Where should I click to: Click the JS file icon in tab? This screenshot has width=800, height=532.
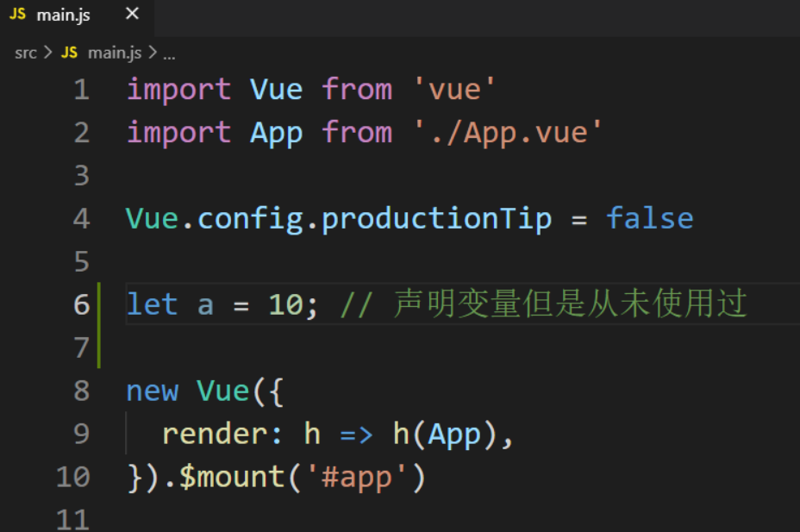tap(17, 15)
